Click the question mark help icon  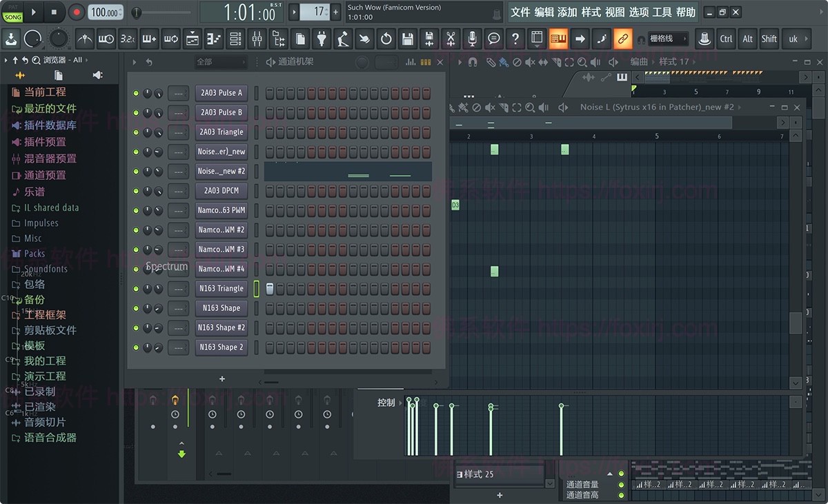(515, 39)
